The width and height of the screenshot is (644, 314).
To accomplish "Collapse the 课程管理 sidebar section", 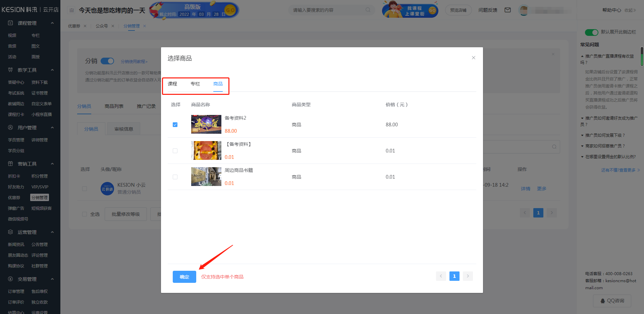I will tap(52, 23).
